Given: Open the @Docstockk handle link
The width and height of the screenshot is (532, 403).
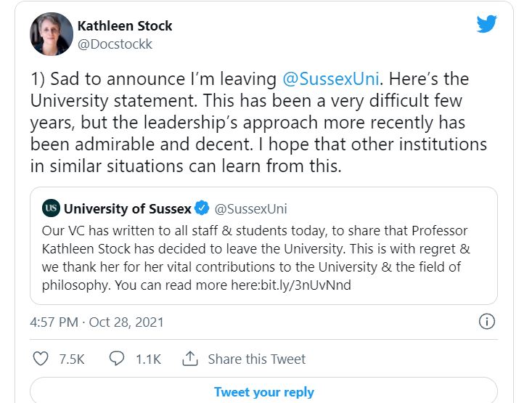Looking at the screenshot, I should point(115,44).
